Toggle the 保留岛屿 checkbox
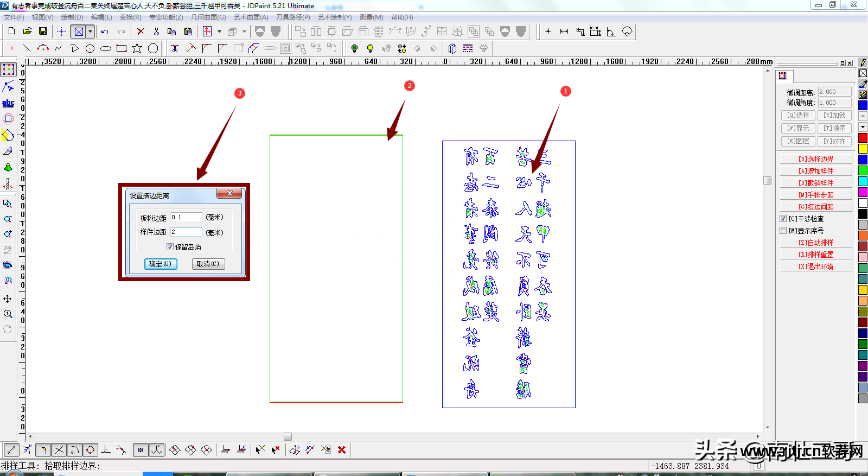This screenshot has width=868, height=476. point(170,247)
